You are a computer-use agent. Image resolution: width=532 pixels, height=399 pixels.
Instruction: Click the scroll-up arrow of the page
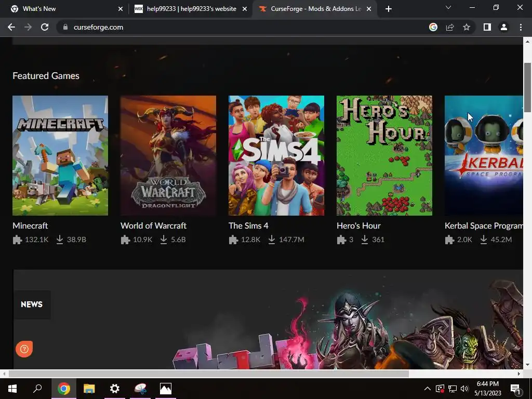(x=527, y=42)
